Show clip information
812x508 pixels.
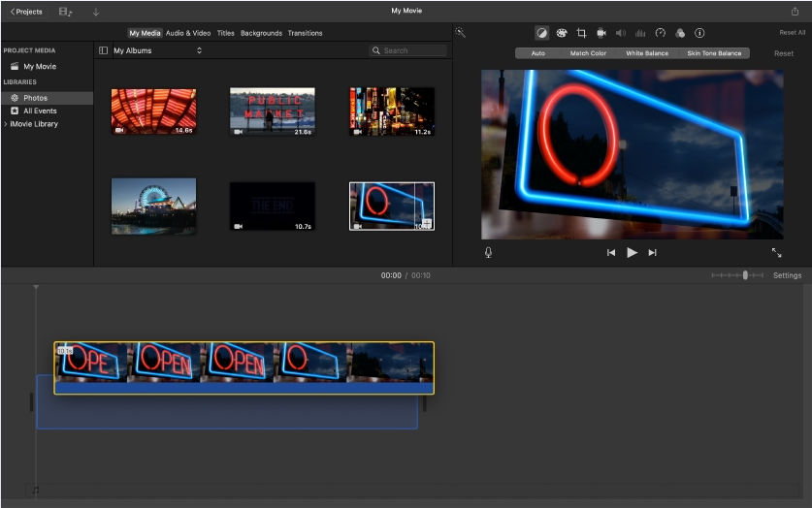[699, 33]
